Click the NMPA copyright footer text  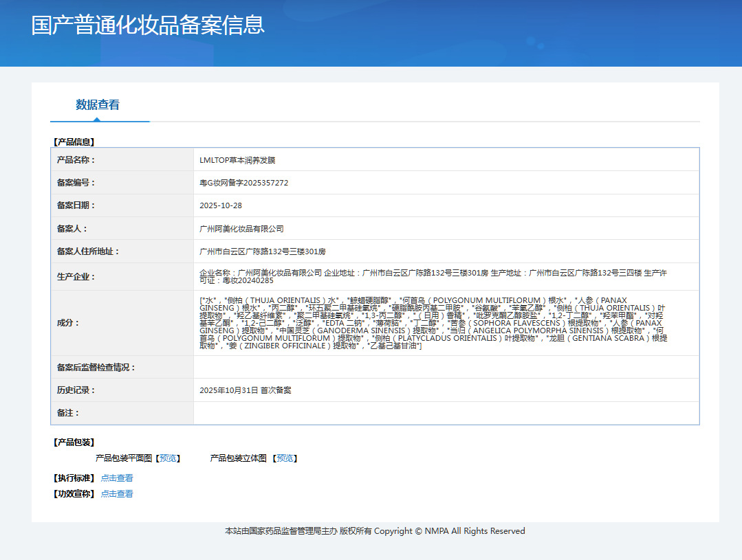click(375, 531)
